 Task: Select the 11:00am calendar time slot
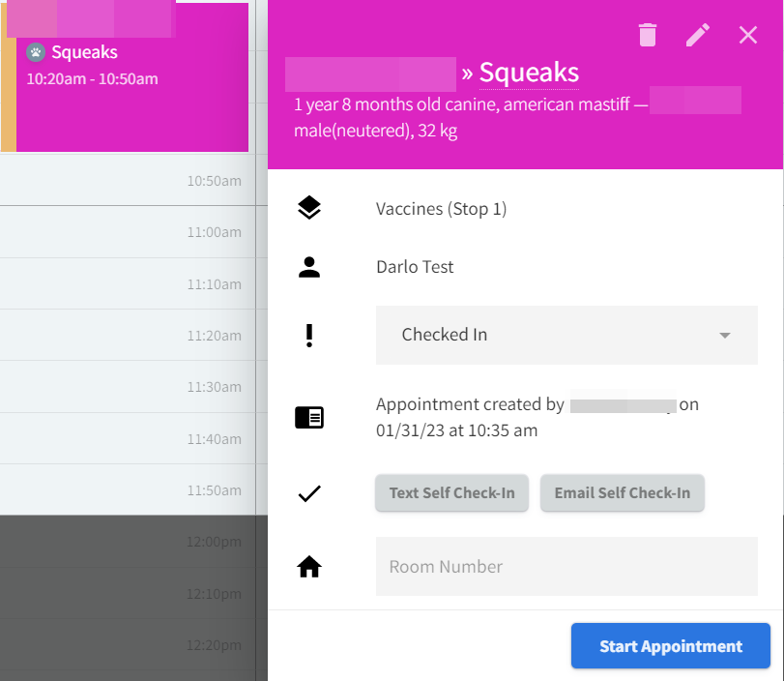click(x=128, y=231)
